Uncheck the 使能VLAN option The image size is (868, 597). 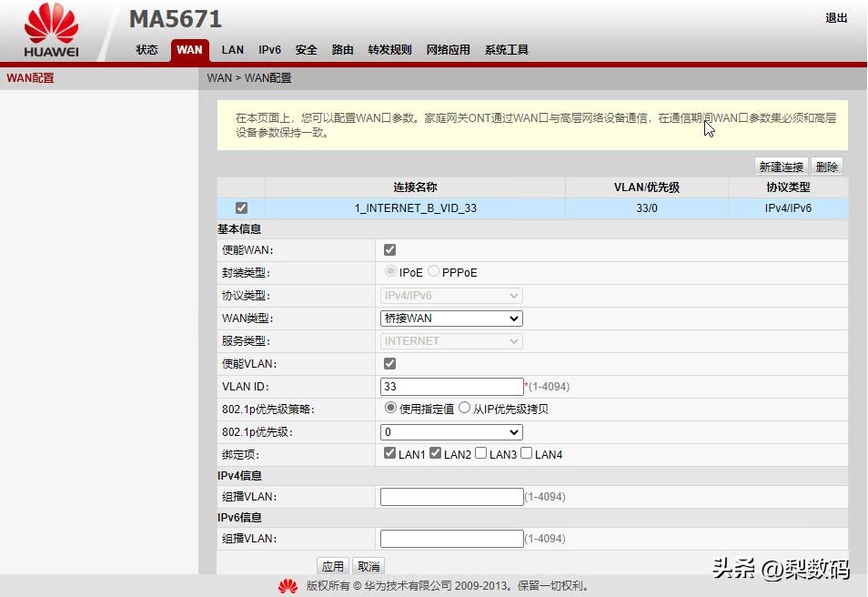389,363
